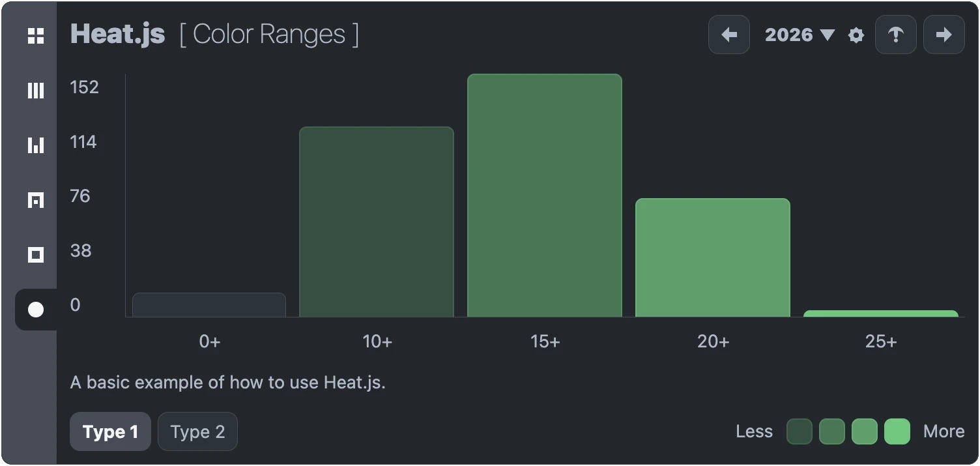Toggle the brightest green legend swatch
980x466 pixels.
(897, 431)
